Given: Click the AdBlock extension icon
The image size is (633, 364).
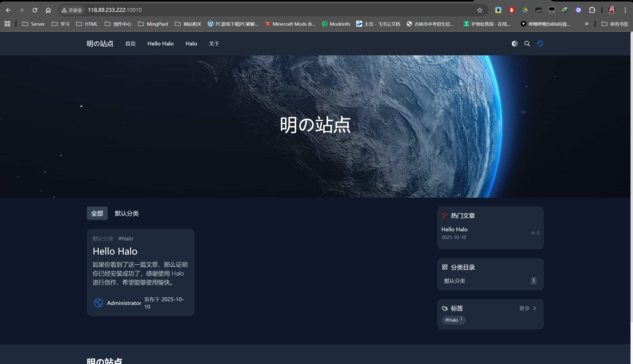Looking at the screenshot, I should 511,10.
